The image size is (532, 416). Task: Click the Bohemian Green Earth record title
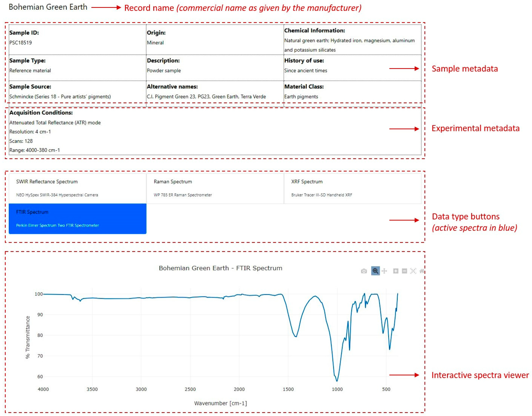point(48,7)
